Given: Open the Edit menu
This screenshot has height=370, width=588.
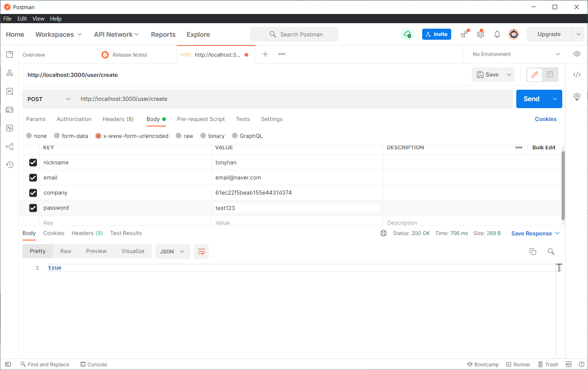Looking at the screenshot, I should coord(22,19).
